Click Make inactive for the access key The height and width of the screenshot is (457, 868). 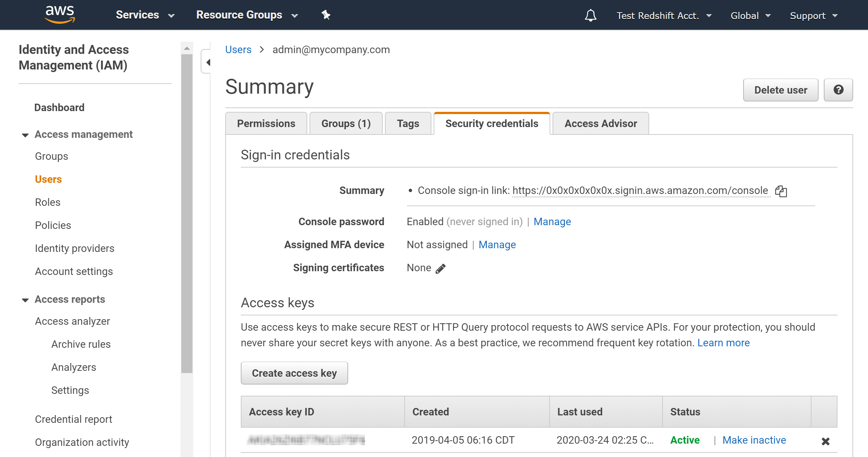[754, 440]
